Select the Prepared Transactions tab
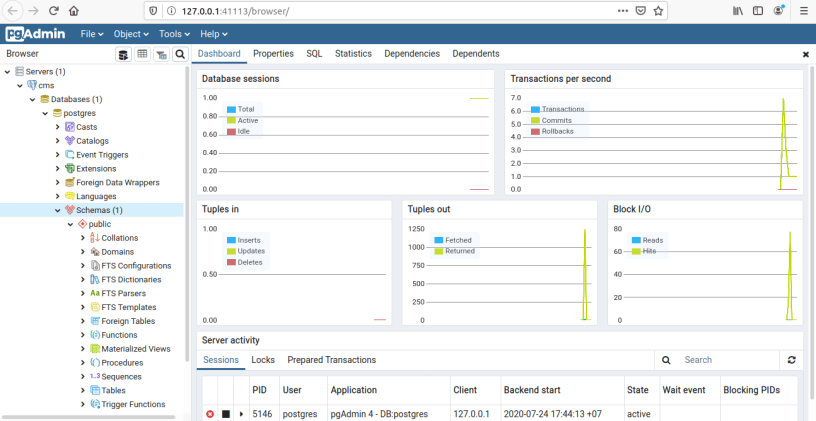The width and height of the screenshot is (816, 421). [331, 359]
